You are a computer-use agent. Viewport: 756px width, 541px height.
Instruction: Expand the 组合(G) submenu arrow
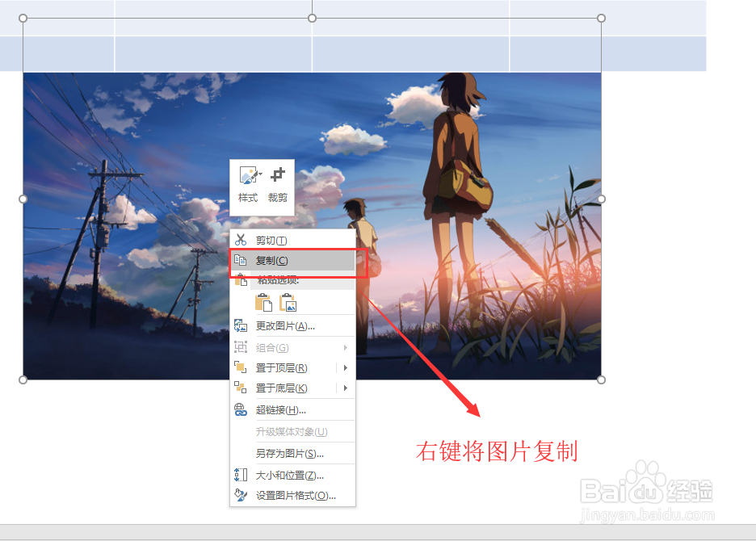[346, 348]
